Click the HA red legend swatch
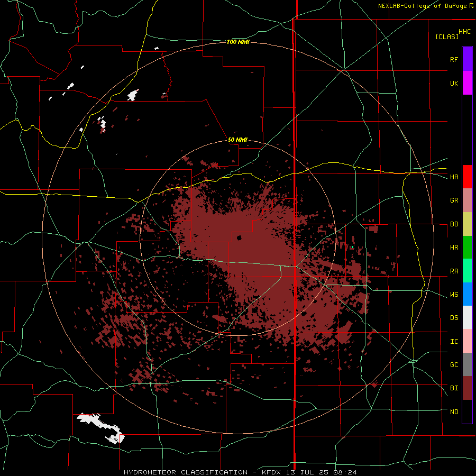The width and height of the screenshot is (476, 476). pos(467,177)
